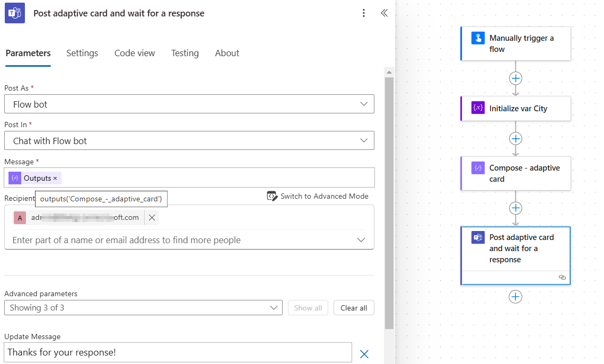Click the Message input field
Screen dimensions: 604x364
(x=189, y=178)
